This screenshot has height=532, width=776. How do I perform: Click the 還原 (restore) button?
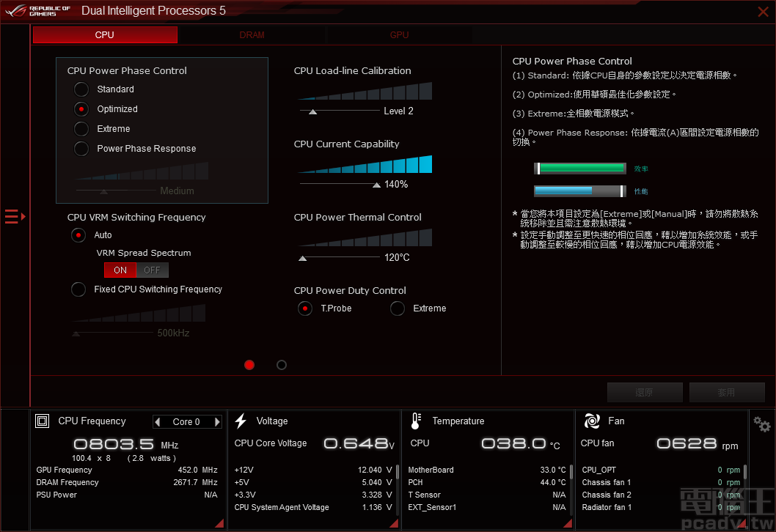(645, 393)
